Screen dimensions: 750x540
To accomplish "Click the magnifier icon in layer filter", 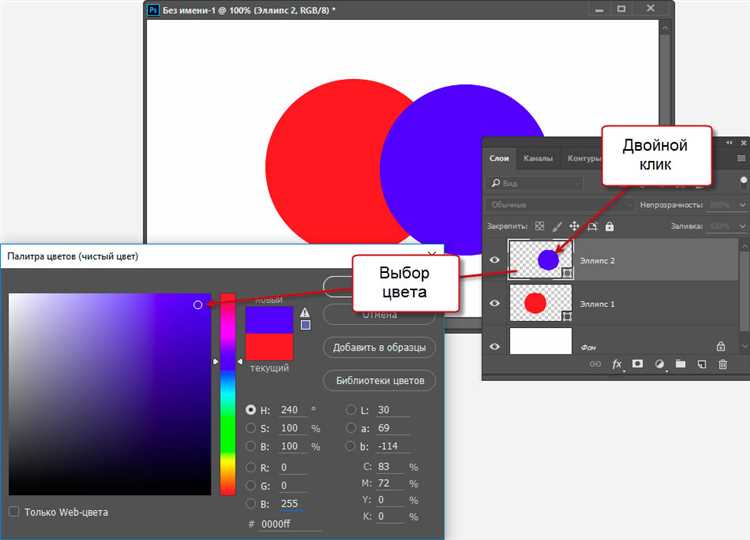I will point(496,183).
